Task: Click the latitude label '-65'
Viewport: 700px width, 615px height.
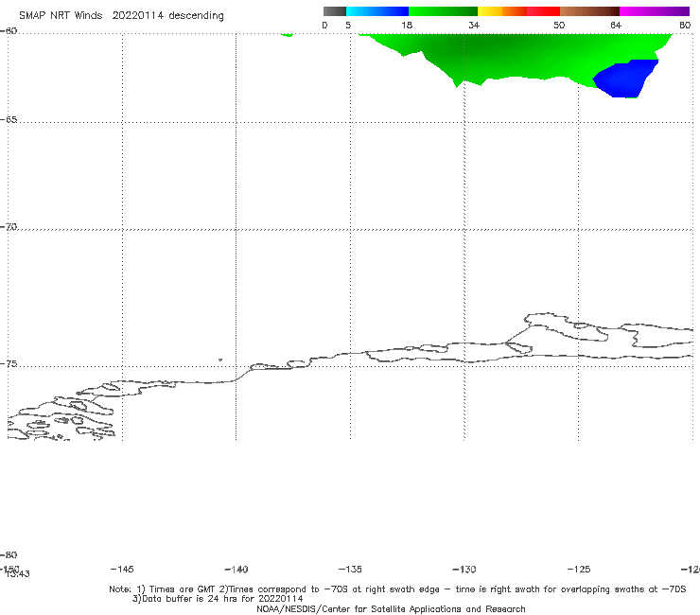Action: pos(9,120)
